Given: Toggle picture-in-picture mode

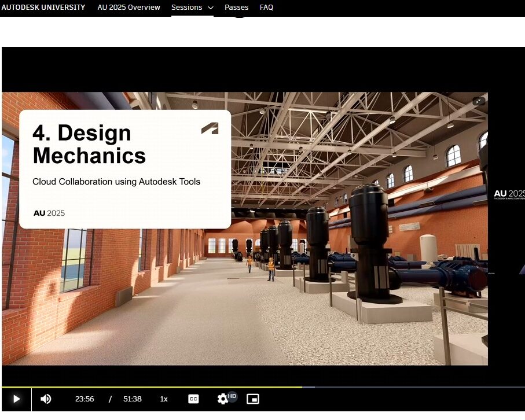Looking at the screenshot, I should [252, 399].
